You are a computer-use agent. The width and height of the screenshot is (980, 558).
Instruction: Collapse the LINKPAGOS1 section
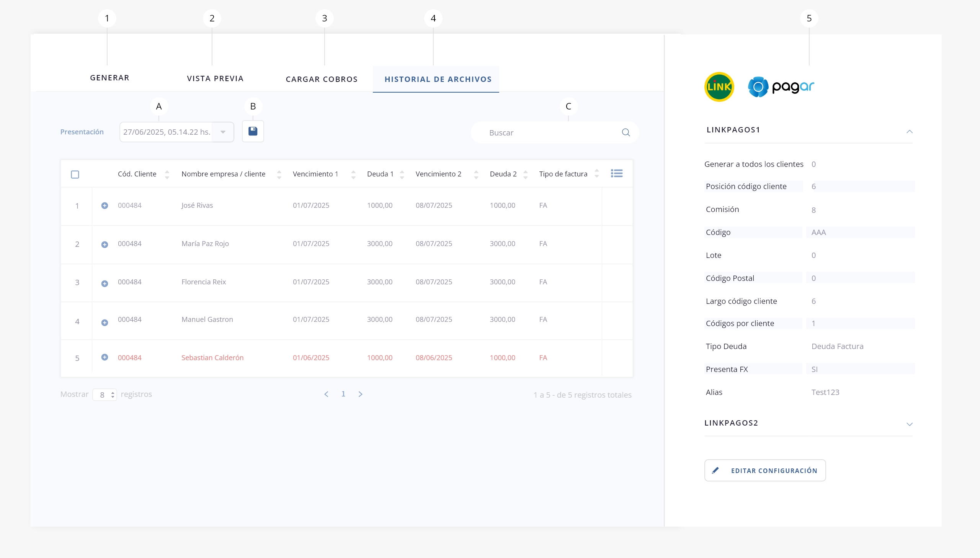[x=909, y=131]
